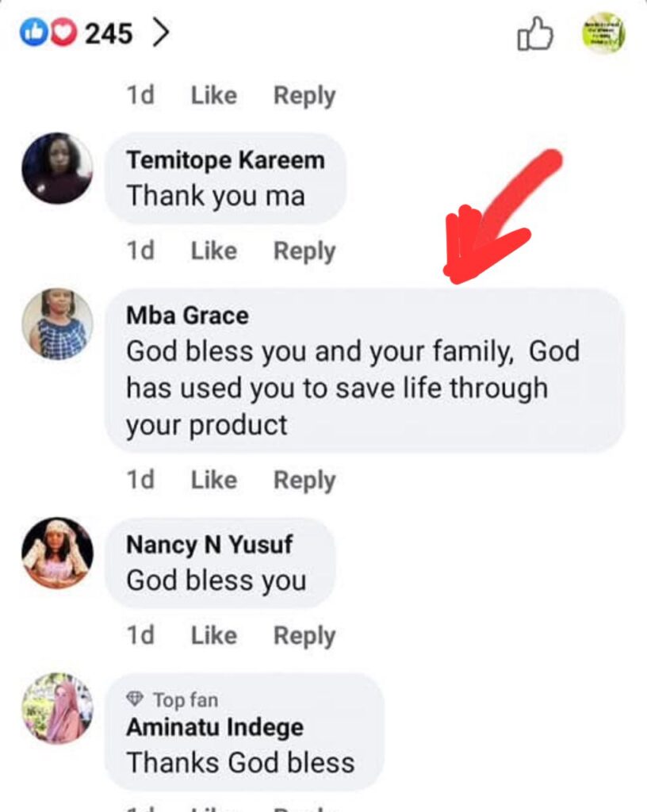Reply to Mba Grace's comment

tap(304, 480)
